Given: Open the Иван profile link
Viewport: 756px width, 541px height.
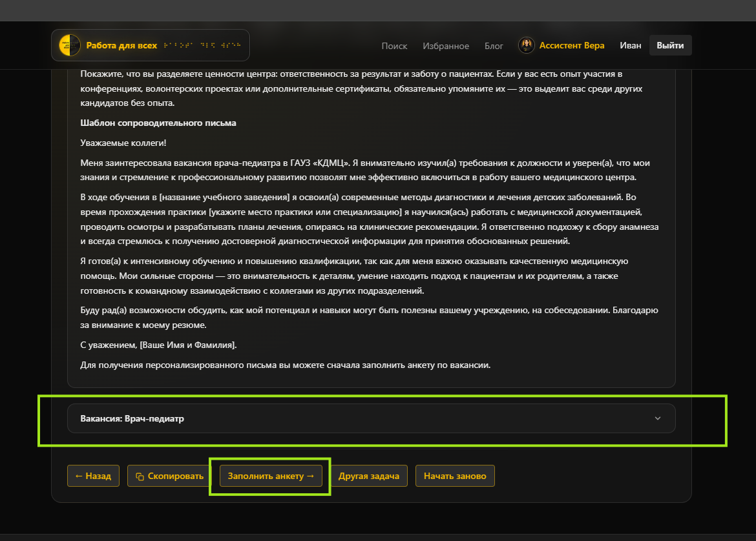Looking at the screenshot, I should pos(630,45).
